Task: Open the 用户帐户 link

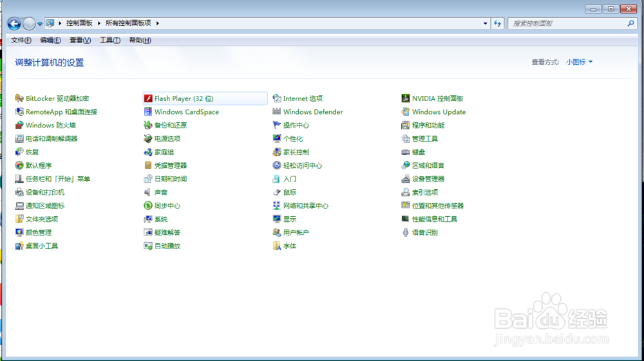Action: 296,232
